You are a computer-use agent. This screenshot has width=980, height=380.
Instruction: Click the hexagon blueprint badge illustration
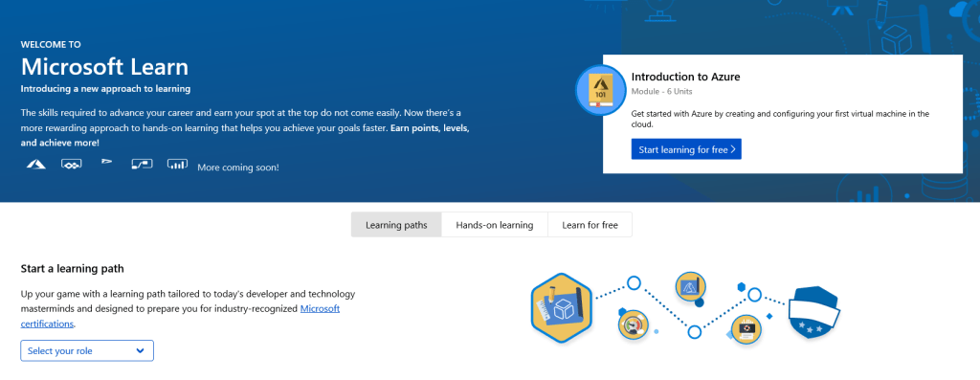[x=561, y=308]
